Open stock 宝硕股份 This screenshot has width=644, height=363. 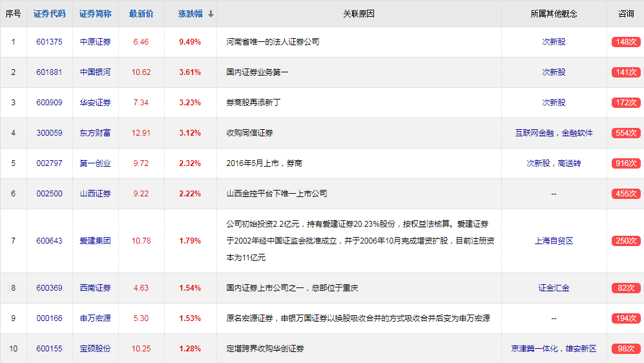tap(96, 349)
